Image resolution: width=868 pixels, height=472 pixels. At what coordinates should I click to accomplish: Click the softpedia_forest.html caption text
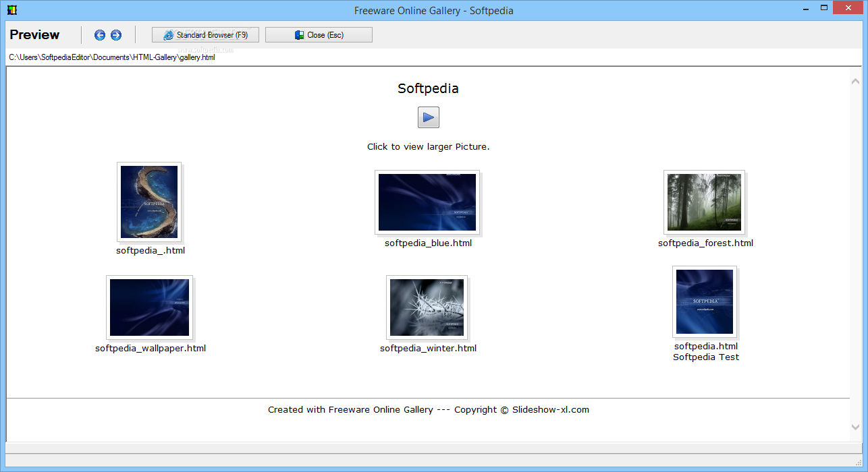click(x=705, y=243)
